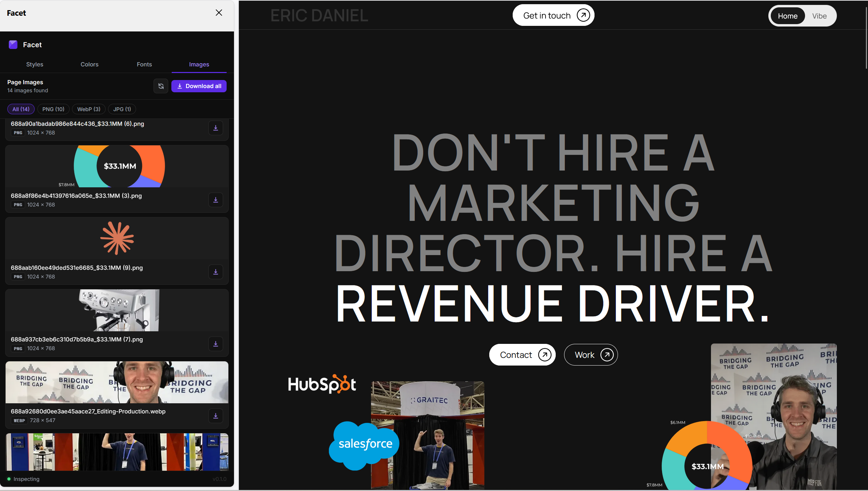Download the $33.1MM (6).png image
Screen dimensions: 868x491
coord(216,128)
